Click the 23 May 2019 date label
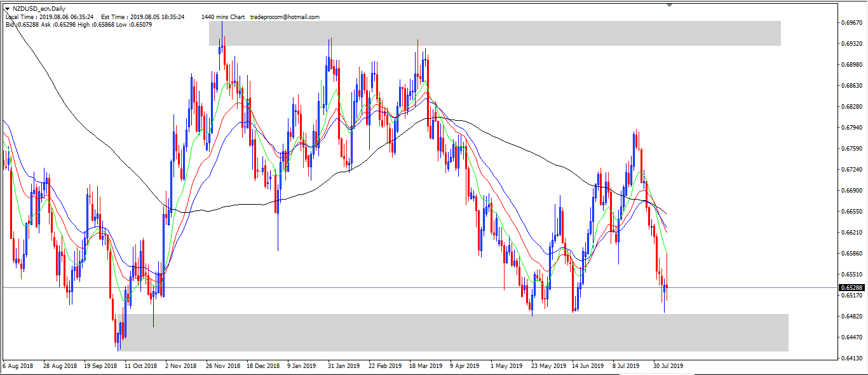868x375 pixels. [x=548, y=366]
